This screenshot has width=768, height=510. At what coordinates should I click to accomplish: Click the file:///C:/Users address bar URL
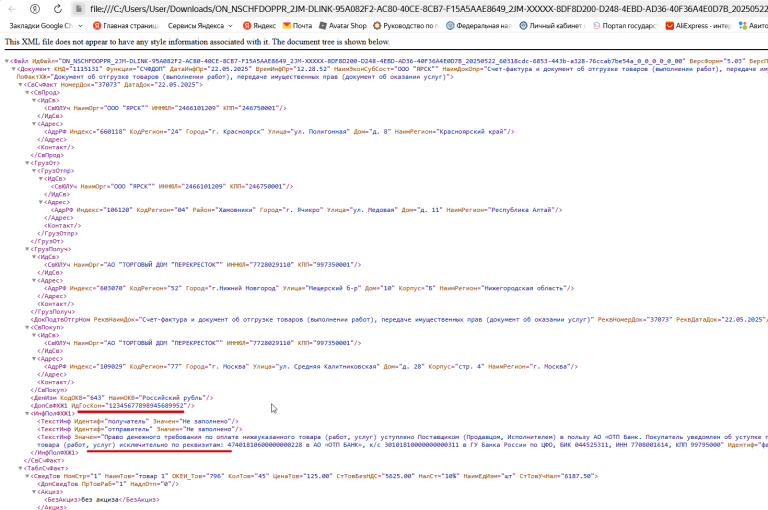[x=429, y=9]
